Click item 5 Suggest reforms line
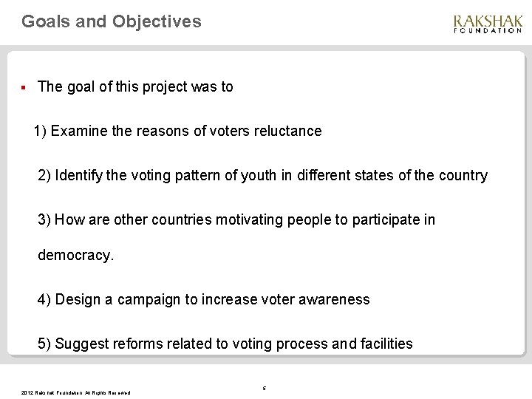Screen dimensions: 532x399 click(x=225, y=344)
